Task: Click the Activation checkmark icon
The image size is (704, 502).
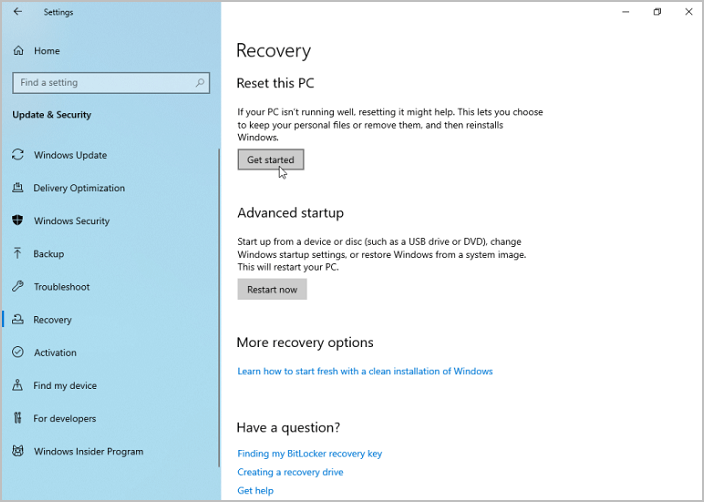Action: (18, 353)
